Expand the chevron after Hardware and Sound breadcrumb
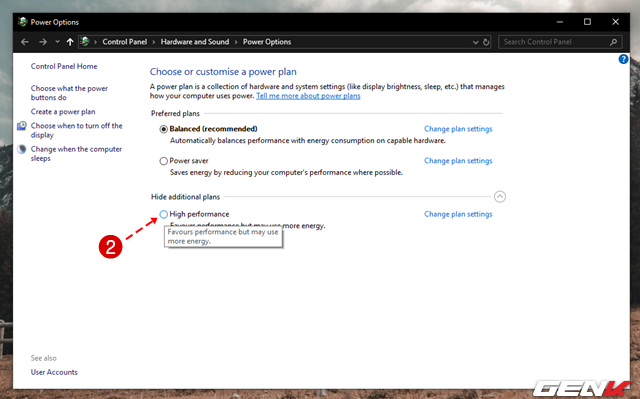 click(236, 42)
